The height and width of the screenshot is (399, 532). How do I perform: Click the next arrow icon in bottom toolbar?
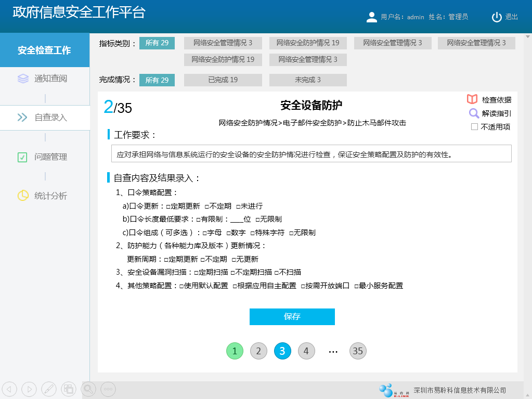coord(29,389)
